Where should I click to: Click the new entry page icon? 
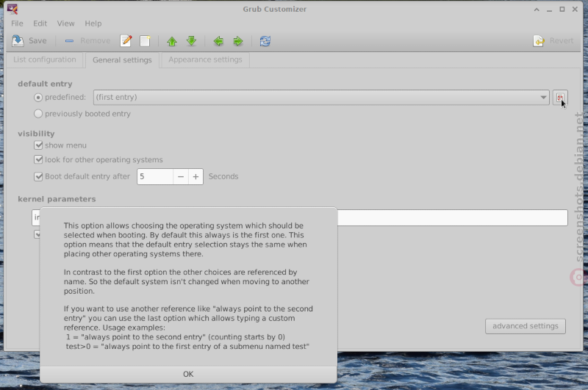tap(145, 41)
